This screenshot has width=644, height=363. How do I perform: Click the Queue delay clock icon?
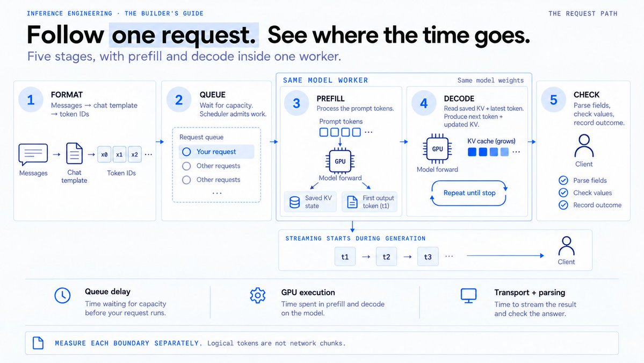[x=62, y=295]
